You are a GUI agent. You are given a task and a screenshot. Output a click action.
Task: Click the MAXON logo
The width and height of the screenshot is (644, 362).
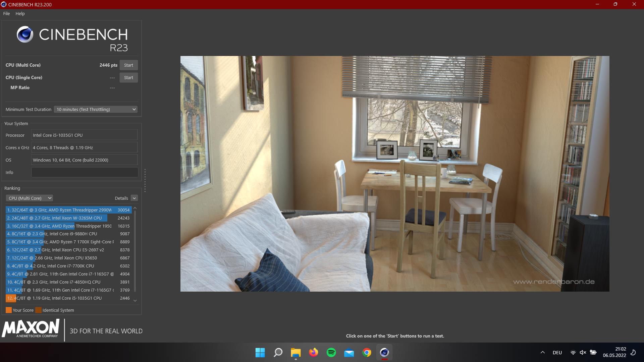click(x=31, y=328)
